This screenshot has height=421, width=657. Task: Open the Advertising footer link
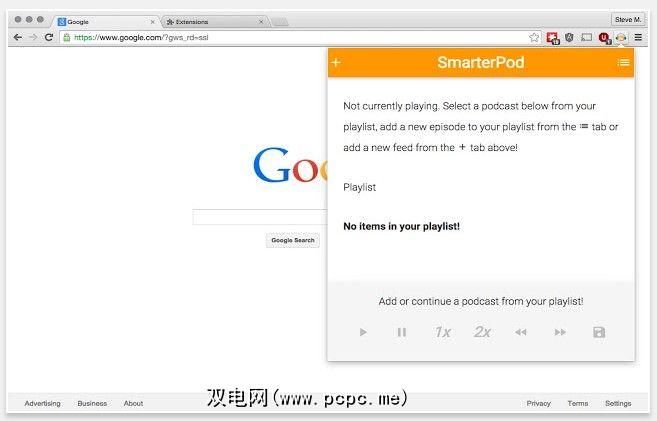coord(42,403)
